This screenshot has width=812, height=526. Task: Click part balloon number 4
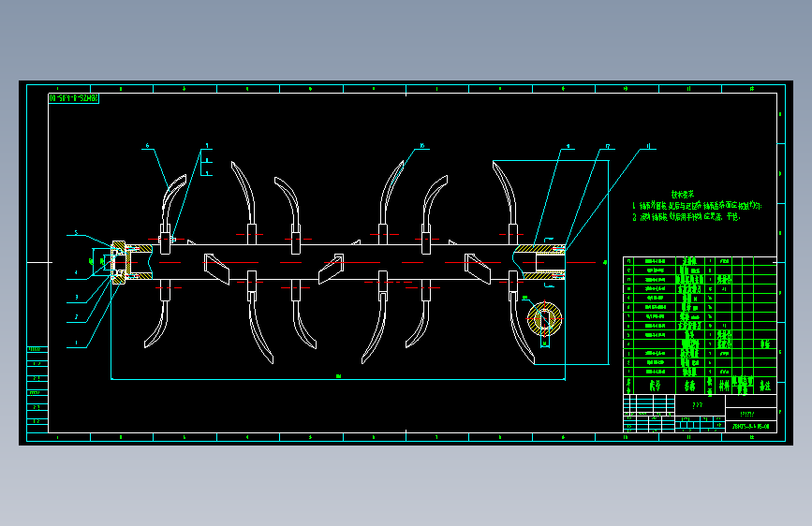coord(76,272)
